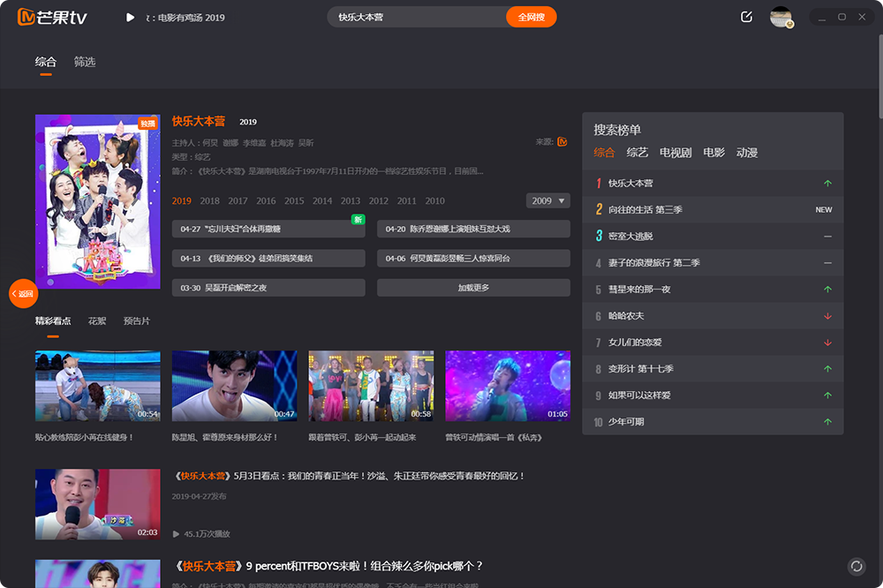Screen dimensions: 883x588
Task: Open the feedback edit icon
Action: [x=746, y=17]
